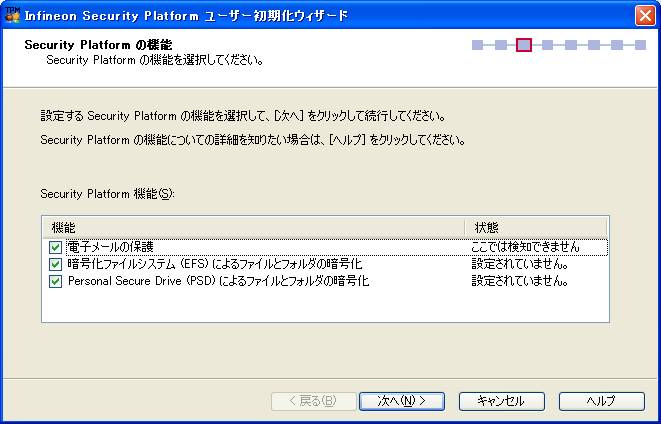Image resolution: width=661 pixels, height=424 pixels.
Task: Select the 電子メールの保護 row text
Action: tap(110, 247)
